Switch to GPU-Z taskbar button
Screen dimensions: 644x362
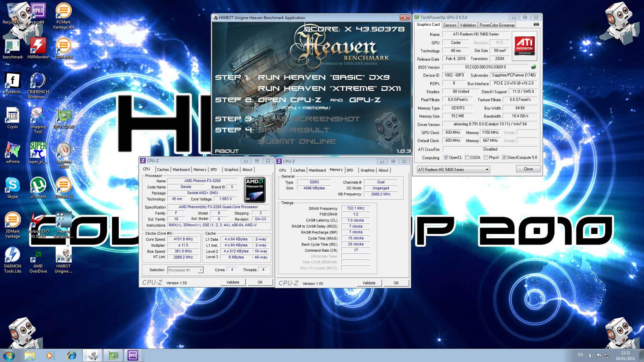(113, 355)
